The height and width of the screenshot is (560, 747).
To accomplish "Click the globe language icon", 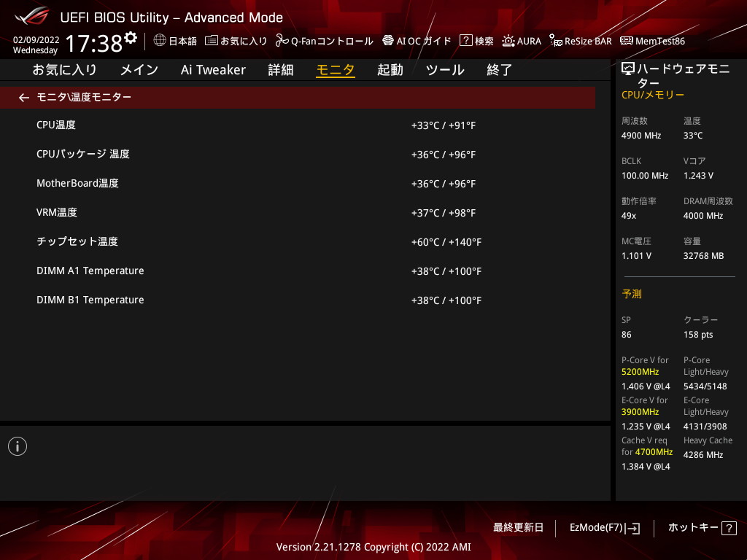I will tap(160, 41).
